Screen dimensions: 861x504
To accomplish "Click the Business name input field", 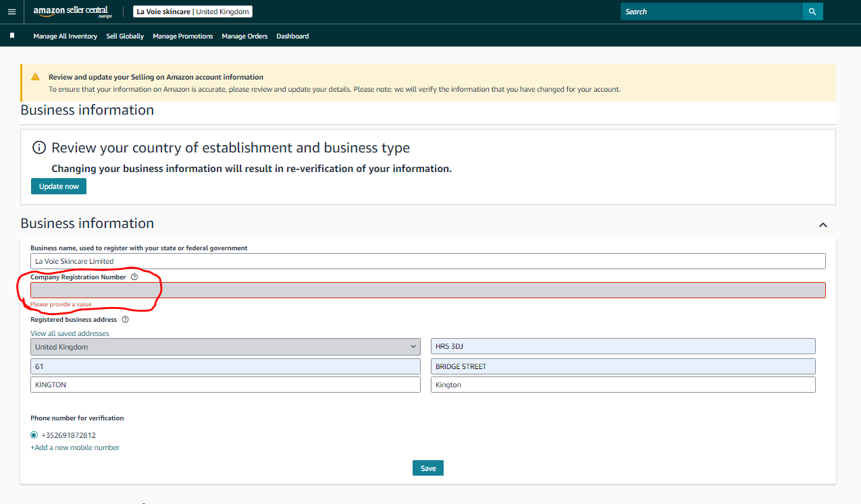I will click(428, 261).
